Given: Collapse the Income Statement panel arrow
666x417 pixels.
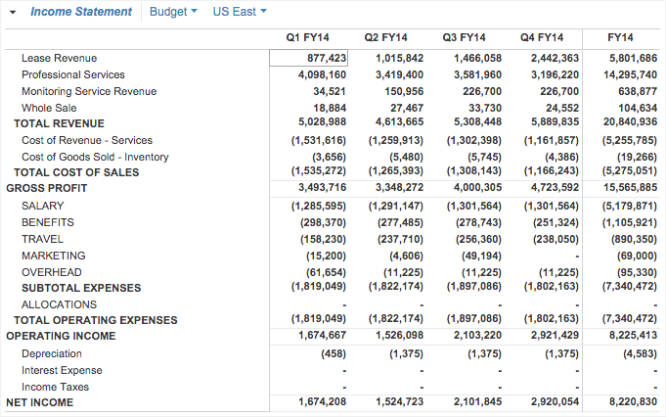Looking at the screenshot, I should (13, 13).
